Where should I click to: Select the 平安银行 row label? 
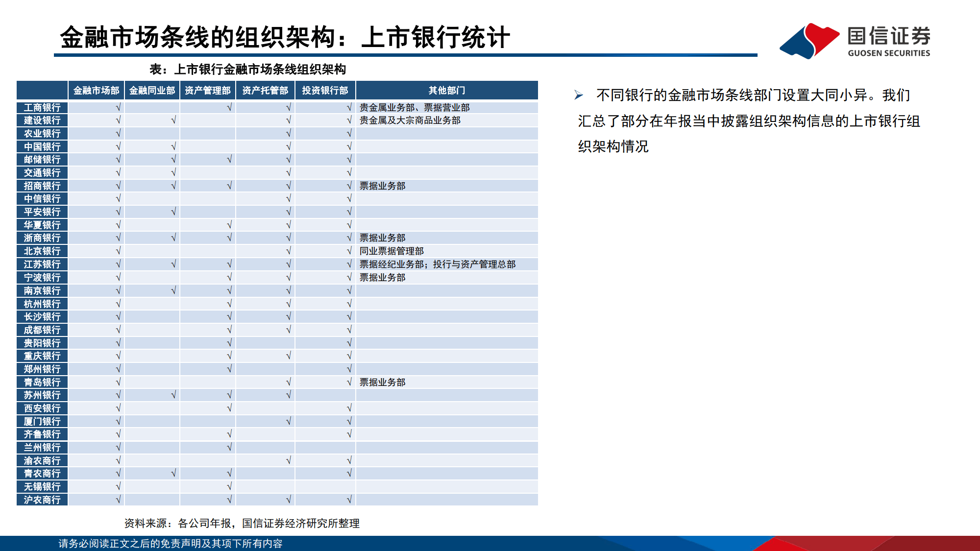coord(42,212)
